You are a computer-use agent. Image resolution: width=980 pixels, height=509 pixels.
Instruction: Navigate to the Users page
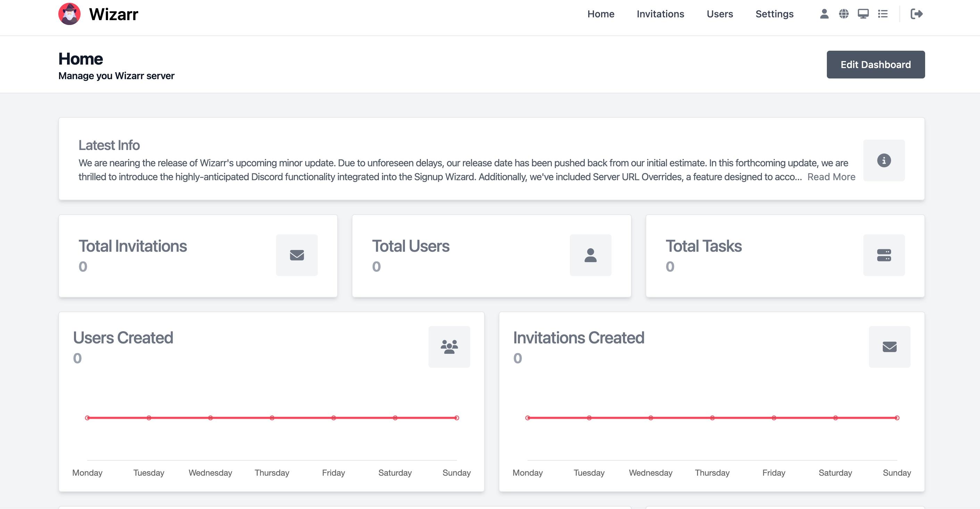720,14
